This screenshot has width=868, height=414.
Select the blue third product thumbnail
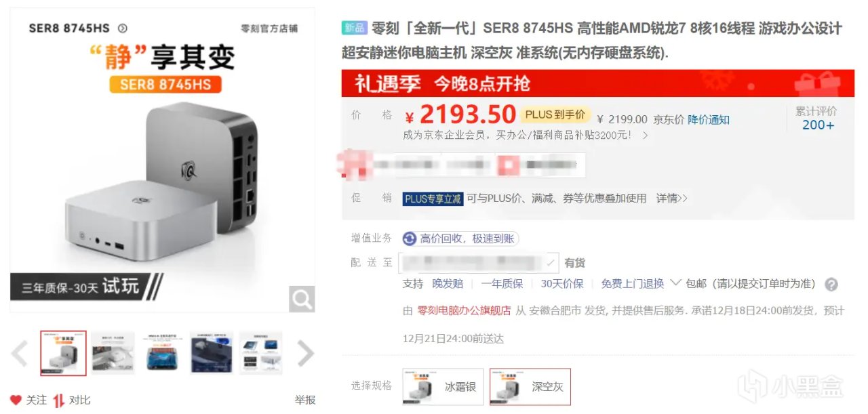[x=162, y=353]
